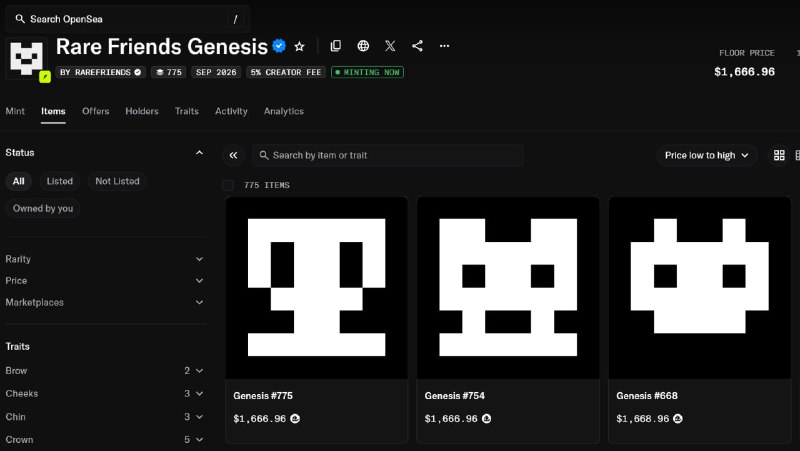Expand the Rarity filter section

coord(104,259)
